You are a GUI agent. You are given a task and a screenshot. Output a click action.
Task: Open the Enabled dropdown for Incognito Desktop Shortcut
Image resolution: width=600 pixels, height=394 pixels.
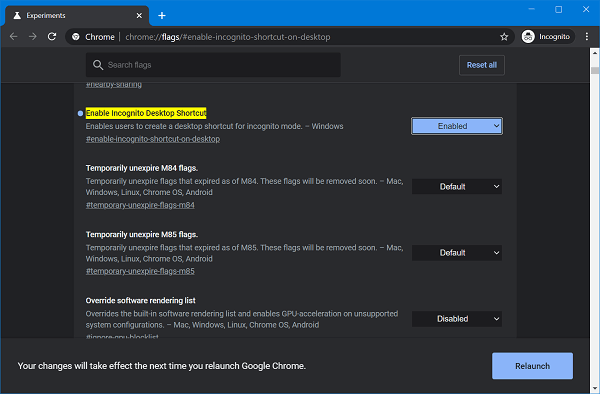pos(457,126)
